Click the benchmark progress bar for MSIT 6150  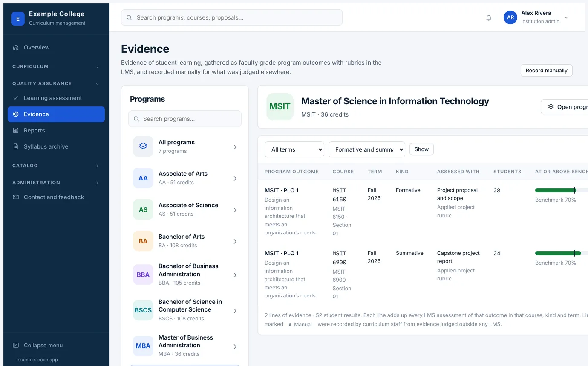pyautogui.click(x=562, y=190)
